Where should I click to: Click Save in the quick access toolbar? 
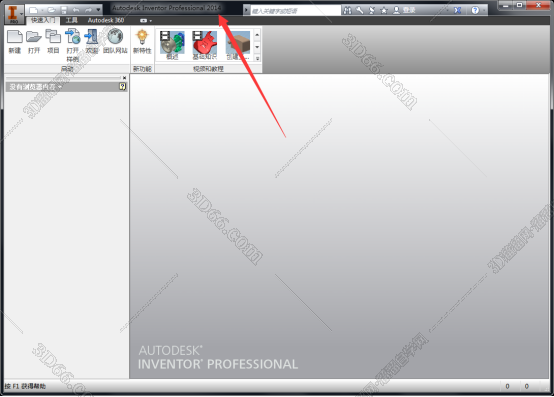[64, 10]
